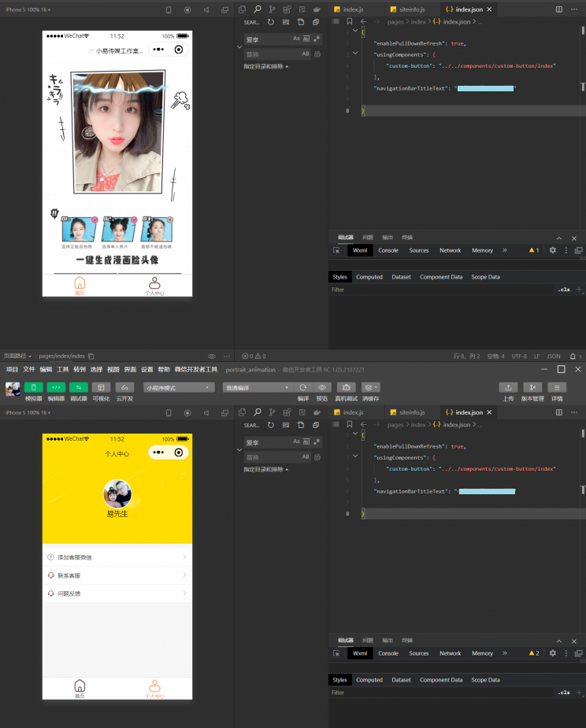
Task: Switch to index.js tab in top window
Action: pos(353,9)
